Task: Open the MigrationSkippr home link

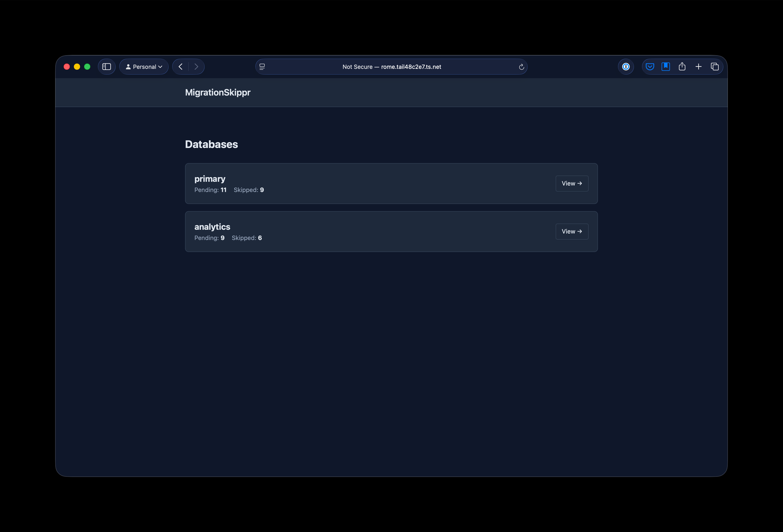Action: click(x=218, y=93)
